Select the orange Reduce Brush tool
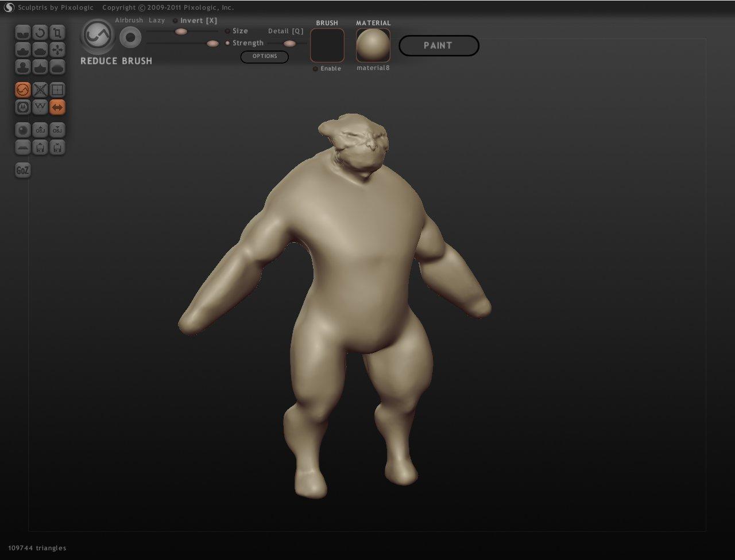Viewport: 735px width, 560px height. tap(22, 90)
